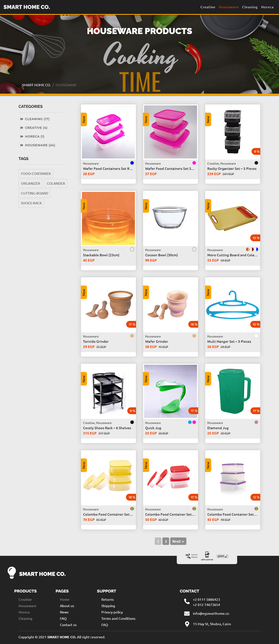
Task: Click the Cash On Delivery payment icon
Action: [192, 556]
